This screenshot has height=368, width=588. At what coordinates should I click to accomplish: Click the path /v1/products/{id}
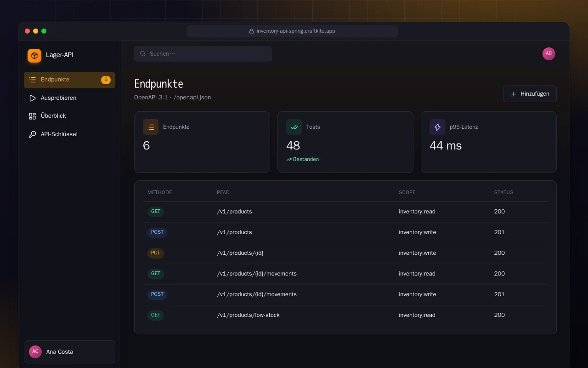[x=240, y=253]
